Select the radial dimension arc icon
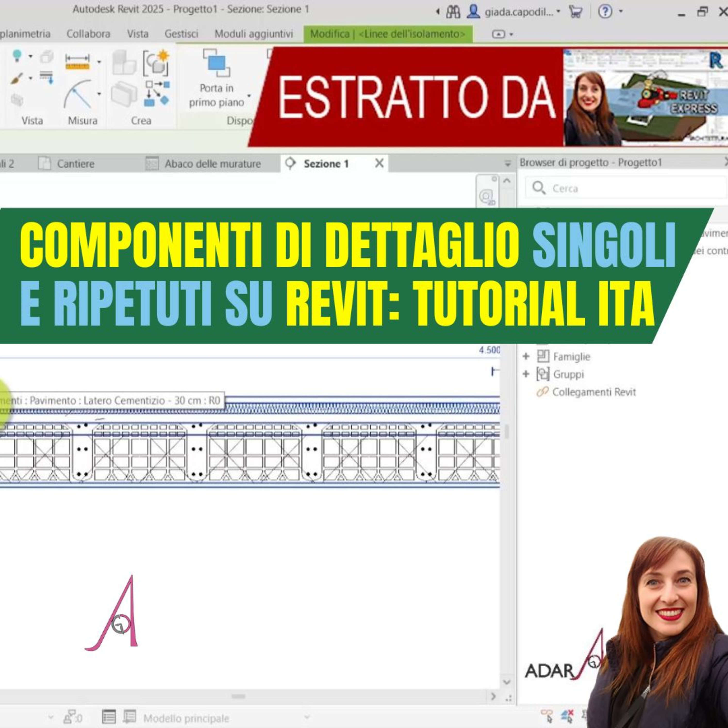The height and width of the screenshot is (728, 728). tap(78, 94)
